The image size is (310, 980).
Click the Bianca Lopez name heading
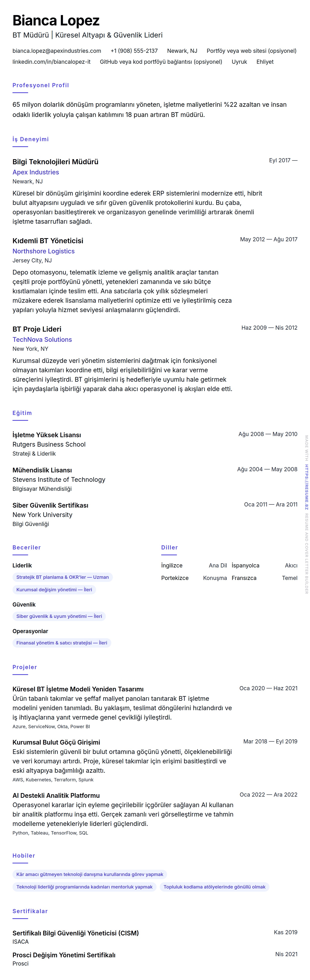tap(56, 21)
